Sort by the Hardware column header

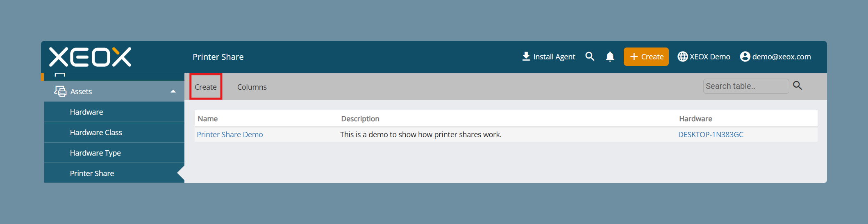[695, 119]
